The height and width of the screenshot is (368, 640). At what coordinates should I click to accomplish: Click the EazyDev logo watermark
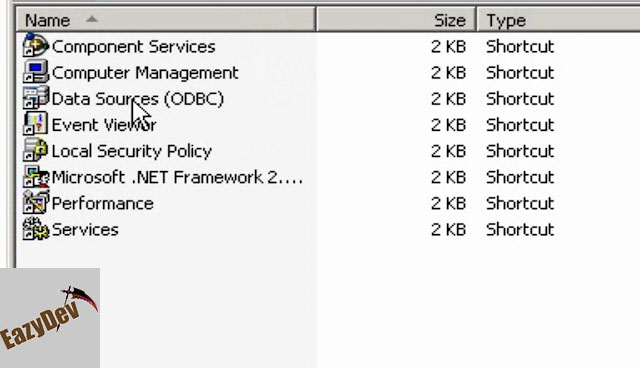[50, 318]
